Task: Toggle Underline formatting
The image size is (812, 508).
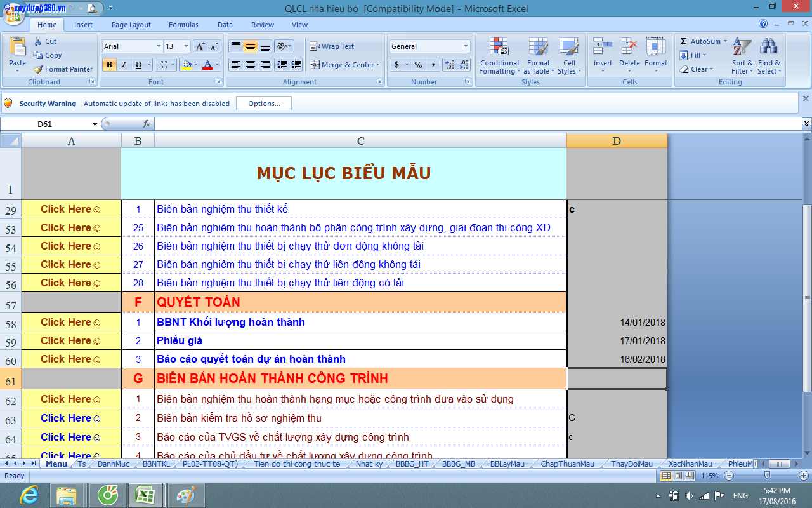Action: (138, 65)
